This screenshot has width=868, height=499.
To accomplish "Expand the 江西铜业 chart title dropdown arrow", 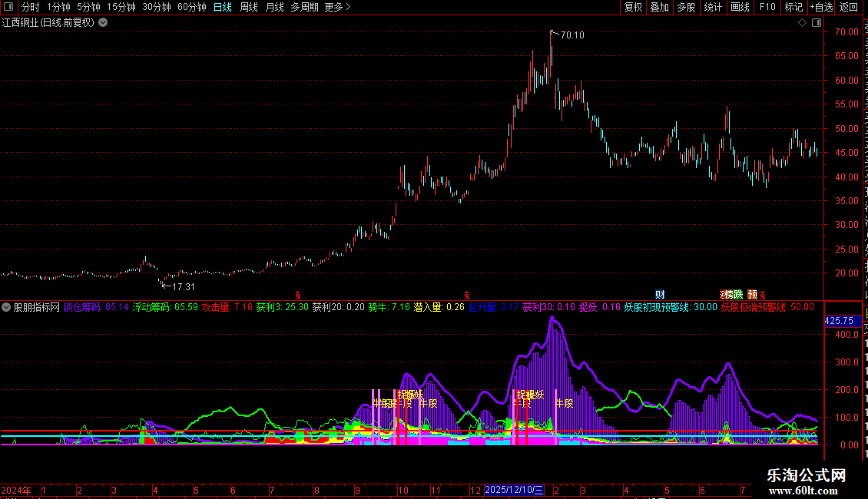I will [103, 23].
